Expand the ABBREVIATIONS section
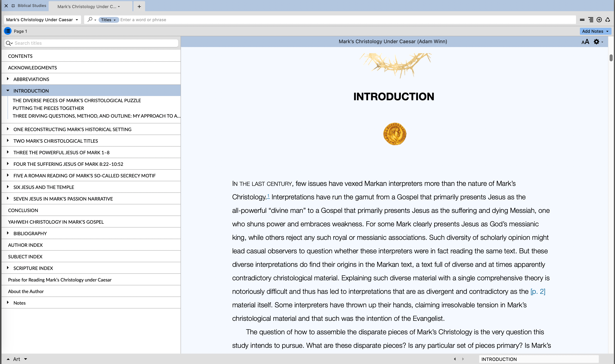 pyautogui.click(x=8, y=79)
